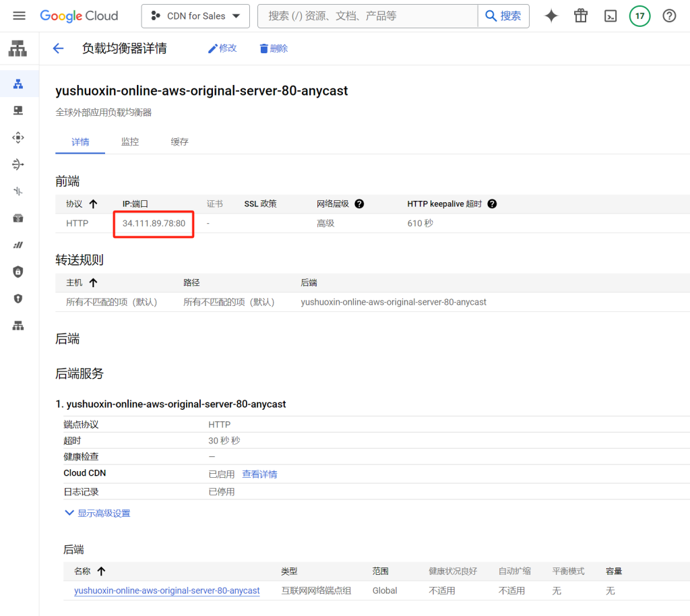
Task: Click the search resources input field
Action: pyautogui.click(x=367, y=16)
